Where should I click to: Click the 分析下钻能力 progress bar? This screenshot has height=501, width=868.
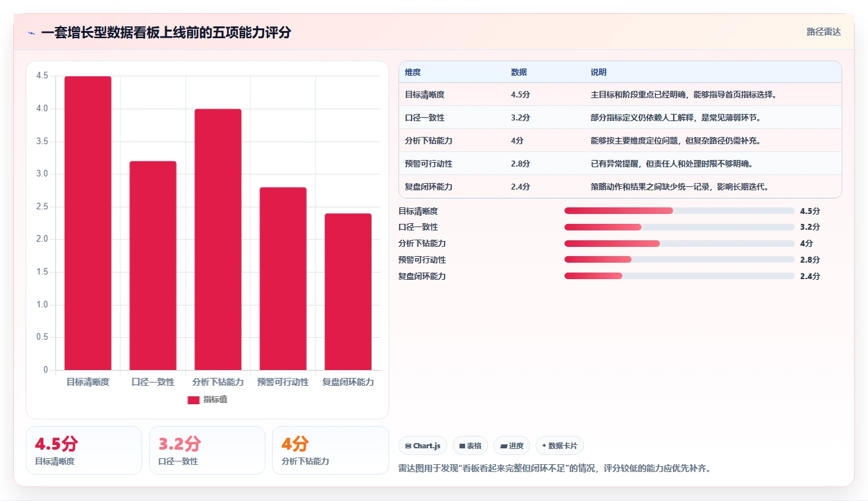pyautogui.click(x=679, y=244)
